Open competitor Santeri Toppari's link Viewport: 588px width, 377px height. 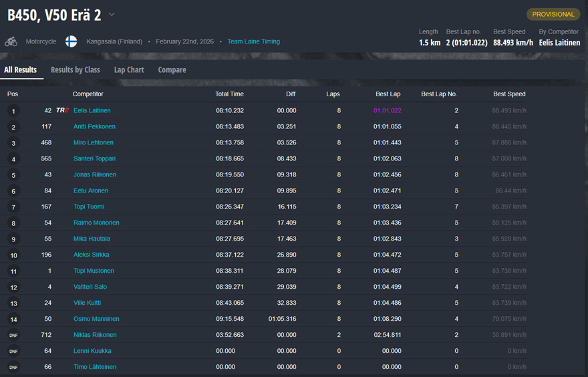coord(94,158)
